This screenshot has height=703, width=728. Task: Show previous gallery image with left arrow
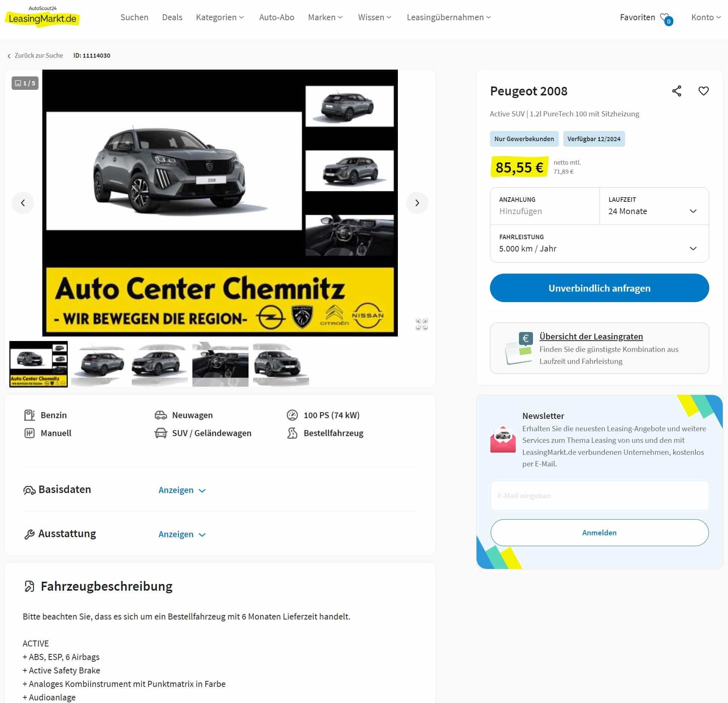tap(23, 203)
